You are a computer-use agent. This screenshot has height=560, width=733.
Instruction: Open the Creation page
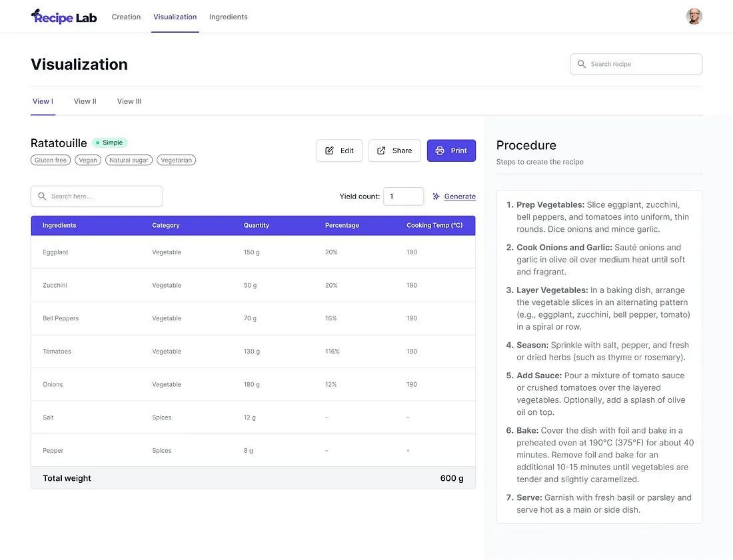(x=126, y=17)
